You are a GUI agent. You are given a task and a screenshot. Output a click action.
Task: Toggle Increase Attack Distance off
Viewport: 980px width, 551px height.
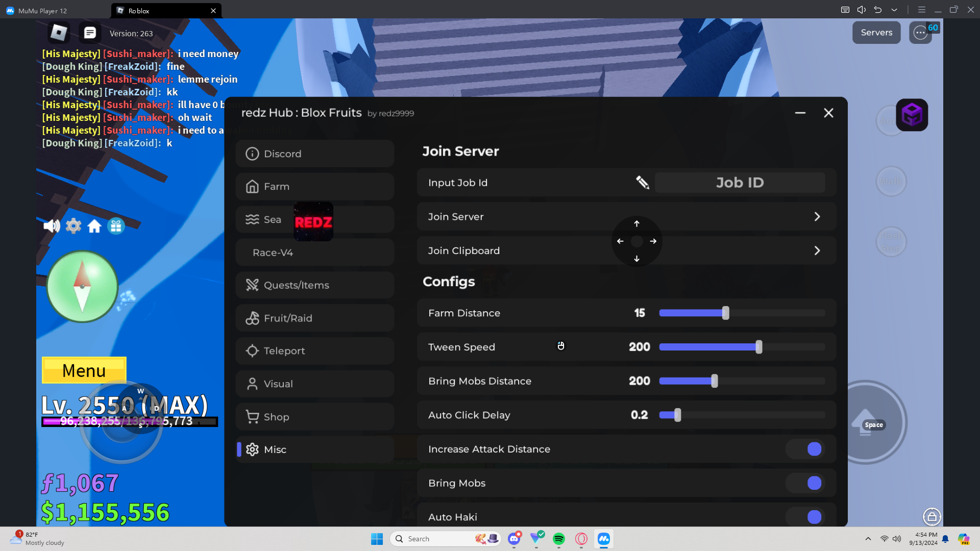(805, 449)
